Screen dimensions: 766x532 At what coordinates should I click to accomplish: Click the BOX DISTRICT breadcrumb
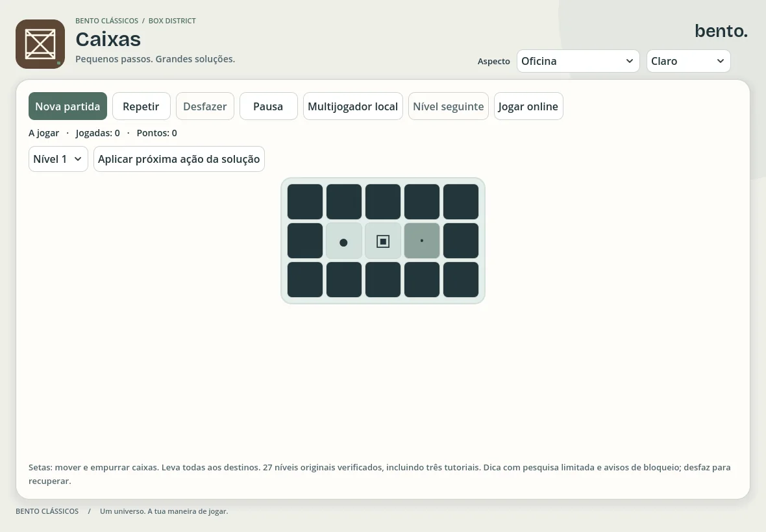pyautogui.click(x=172, y=21)
